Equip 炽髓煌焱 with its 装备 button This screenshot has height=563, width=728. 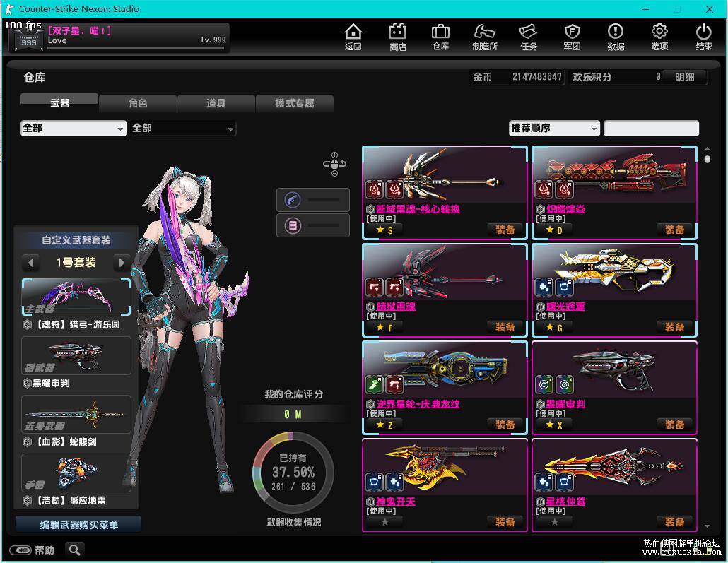pyautogui.click(x=674, y=230)
